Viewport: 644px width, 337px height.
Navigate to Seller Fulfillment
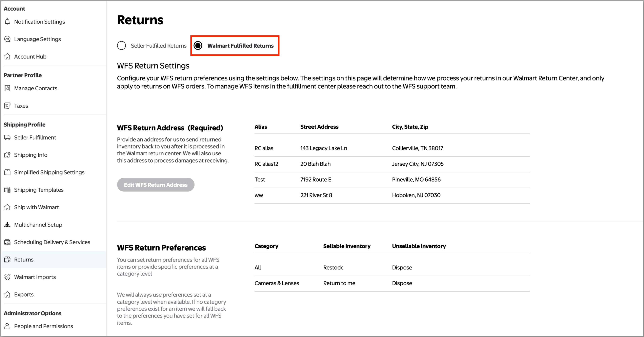[35, 137]
